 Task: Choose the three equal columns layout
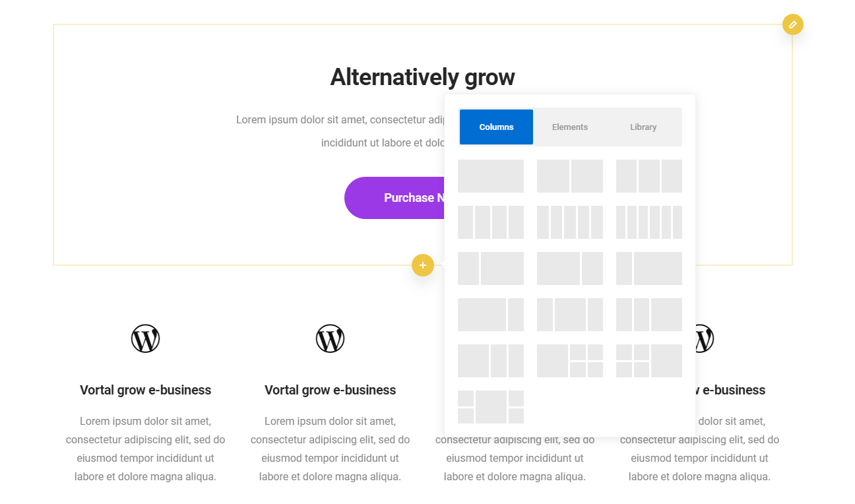(649, 176)
